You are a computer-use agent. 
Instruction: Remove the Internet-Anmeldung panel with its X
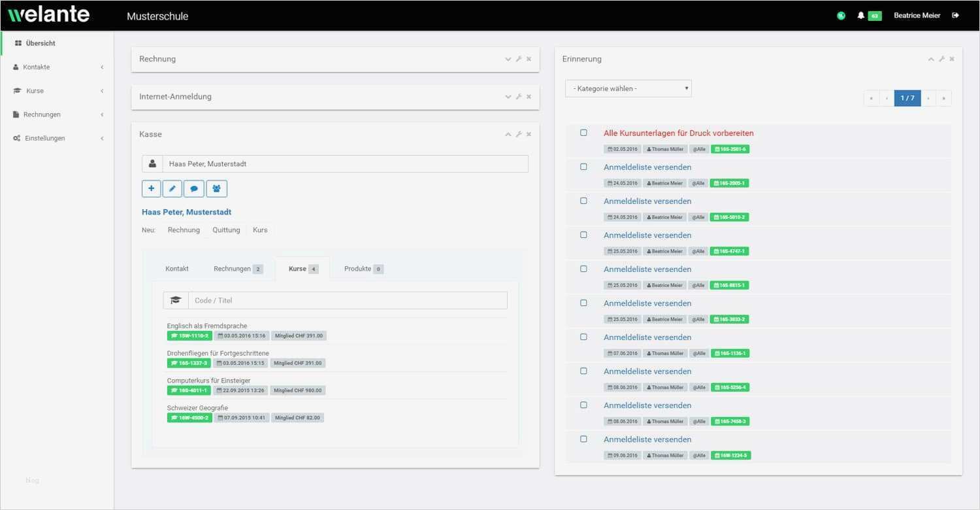pyautogui.click(x=529, y=97)
